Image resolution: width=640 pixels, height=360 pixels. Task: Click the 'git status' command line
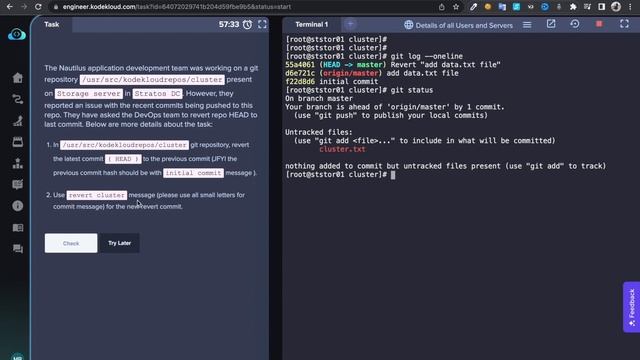pos(411,90)
